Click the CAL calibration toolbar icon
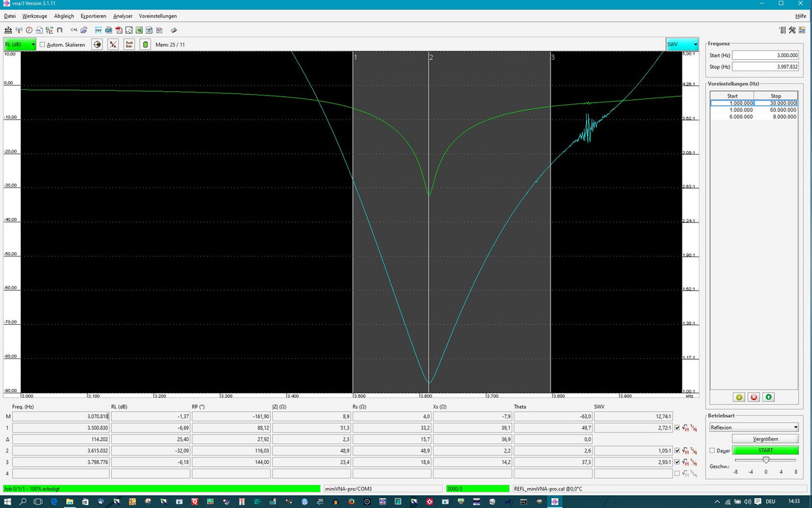This screenshot has width=812, height=508. coord(74,30)
